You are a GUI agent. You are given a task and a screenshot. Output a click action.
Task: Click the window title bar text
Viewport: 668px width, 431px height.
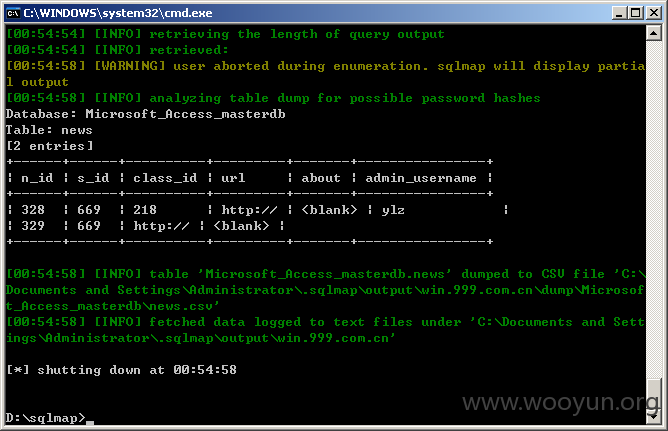coord(118,13)
